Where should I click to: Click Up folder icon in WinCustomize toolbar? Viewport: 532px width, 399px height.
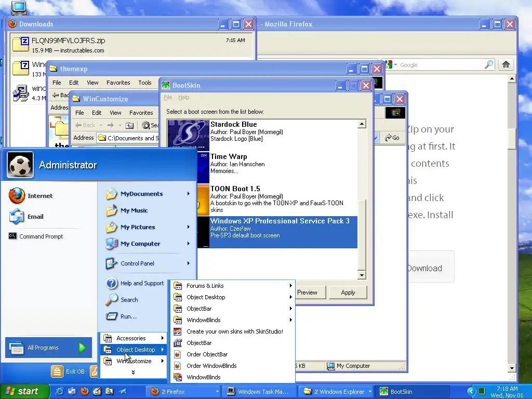click(x=129, y=125)
